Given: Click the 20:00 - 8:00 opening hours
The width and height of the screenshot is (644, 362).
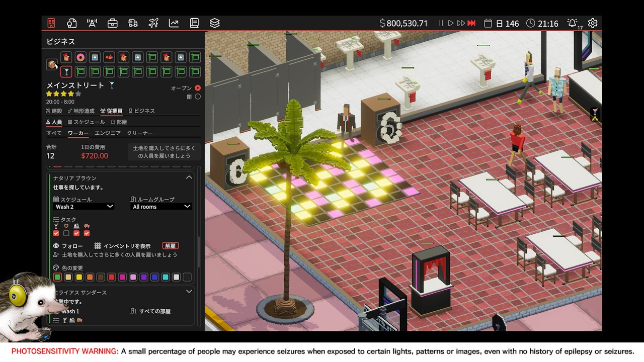Looking at the screenshot, I should pos(60,102).
